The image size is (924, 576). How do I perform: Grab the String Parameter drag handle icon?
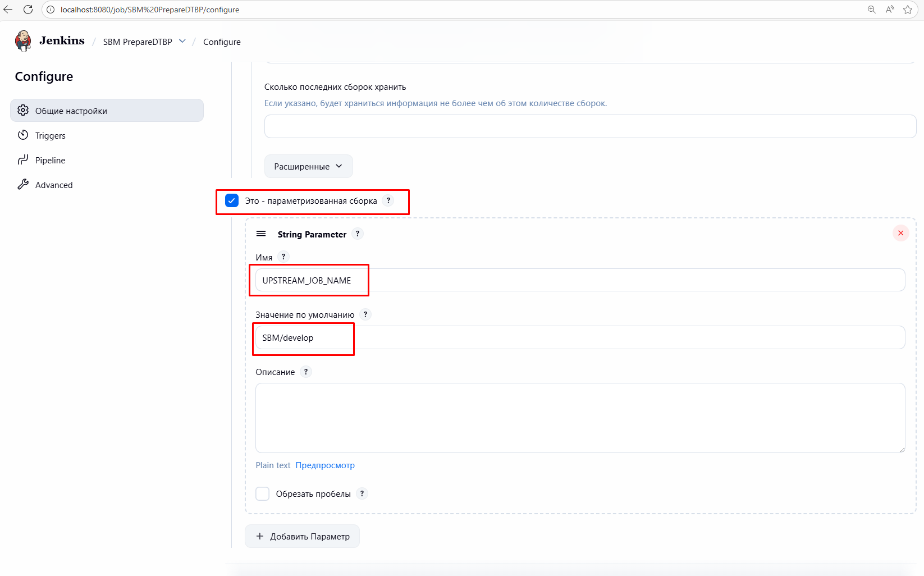(x=261, y=234)
